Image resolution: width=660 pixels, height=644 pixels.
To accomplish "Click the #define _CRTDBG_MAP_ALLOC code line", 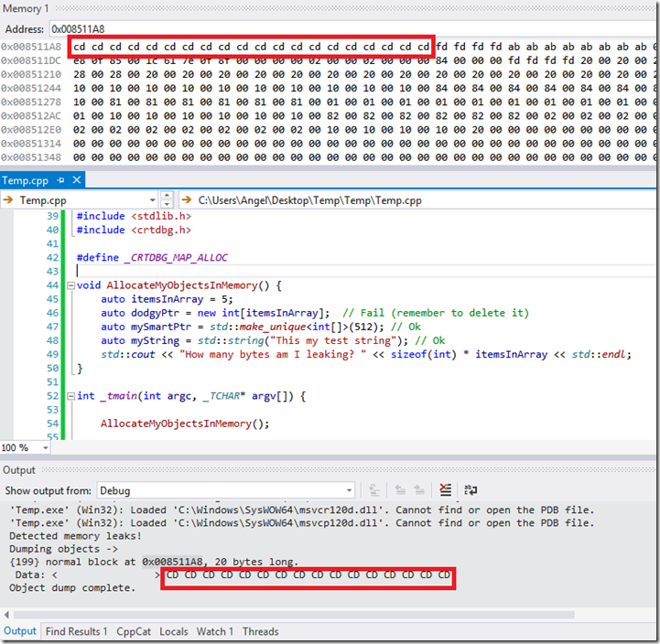I will tap(152, 258).
